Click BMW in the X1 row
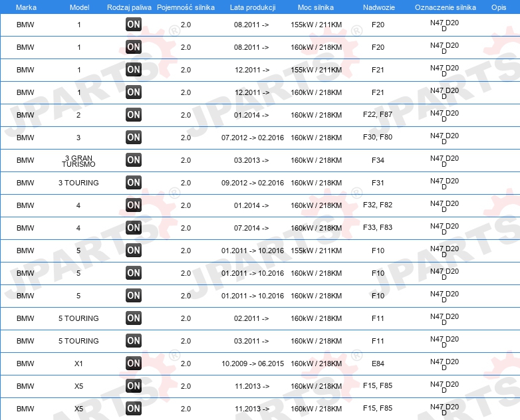Viewport: 520px width, 420px height. (x=25, y=364)
